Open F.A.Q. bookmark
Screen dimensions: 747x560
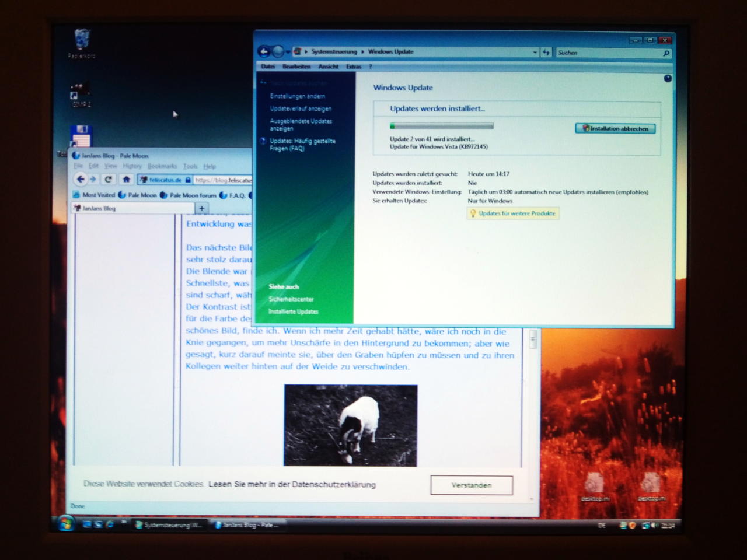(232, 195)
